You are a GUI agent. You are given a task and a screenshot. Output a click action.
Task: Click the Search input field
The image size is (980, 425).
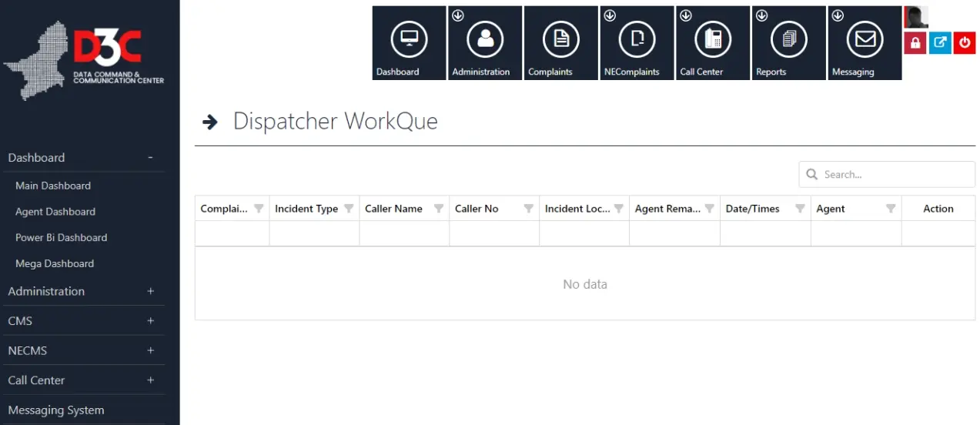(893, 175)
